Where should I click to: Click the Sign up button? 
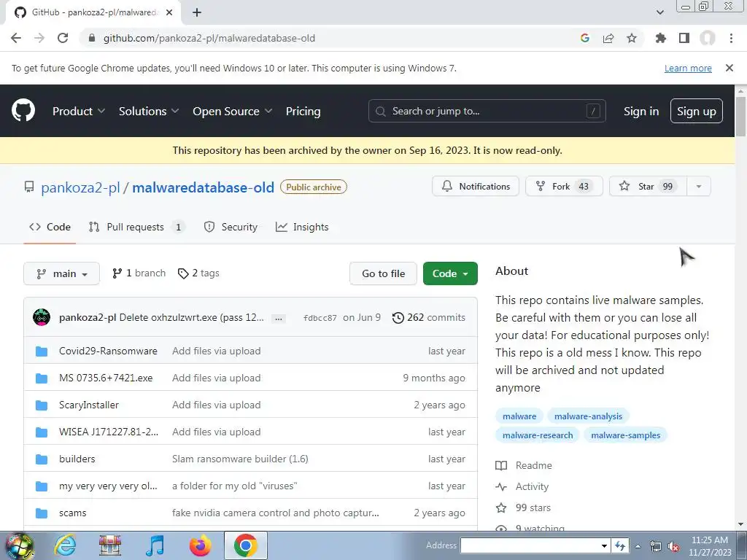pos(697,111)
